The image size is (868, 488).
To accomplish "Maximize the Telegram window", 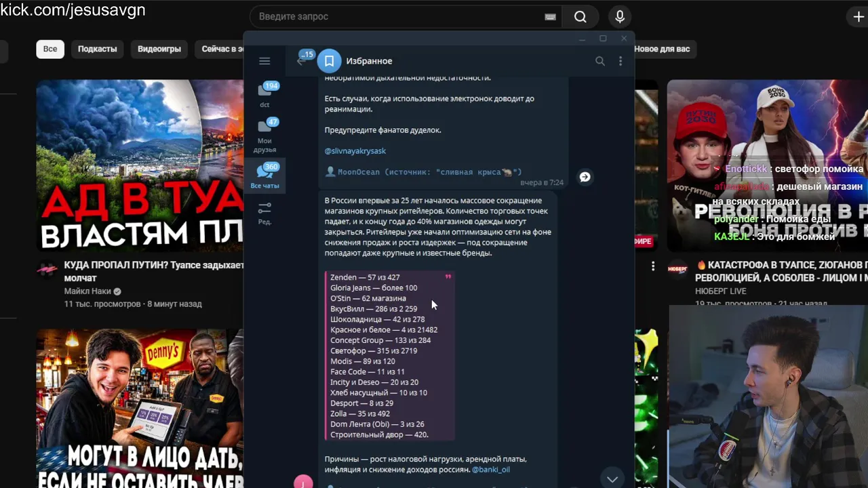I will 603,39.
